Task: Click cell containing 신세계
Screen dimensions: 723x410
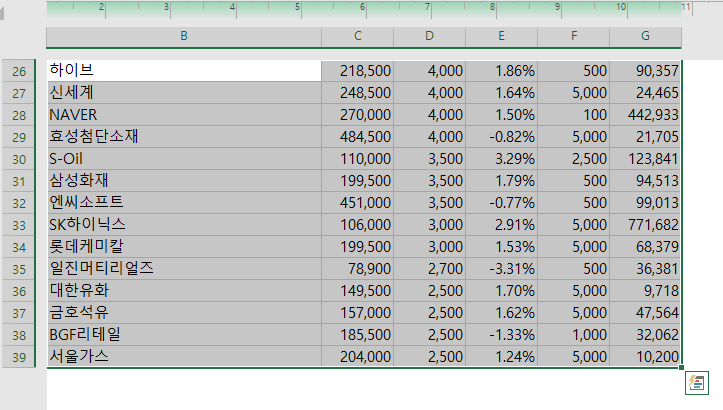Action: point(184,93)
